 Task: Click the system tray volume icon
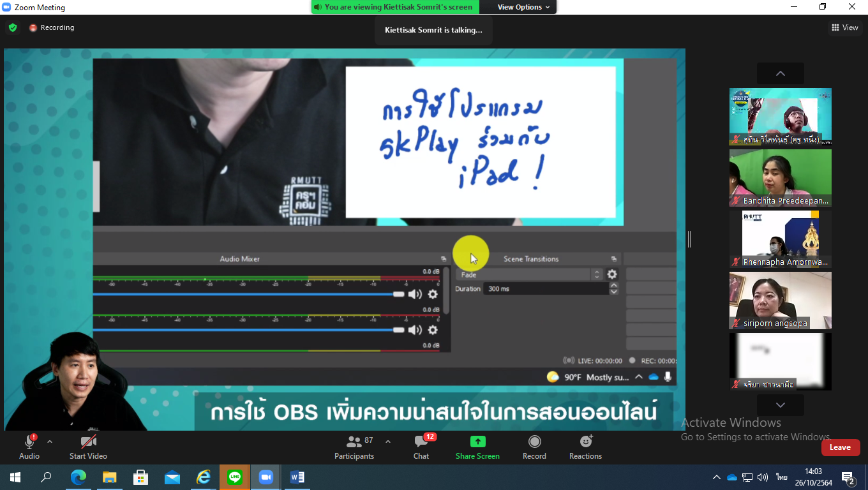click(763, 477)
